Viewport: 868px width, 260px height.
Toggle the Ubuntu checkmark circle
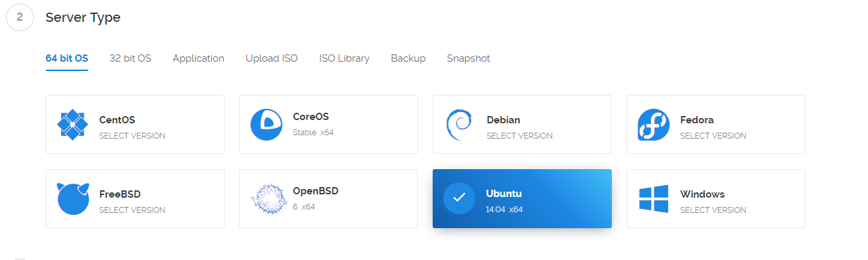pyautogui.click(x=459, y=198)
